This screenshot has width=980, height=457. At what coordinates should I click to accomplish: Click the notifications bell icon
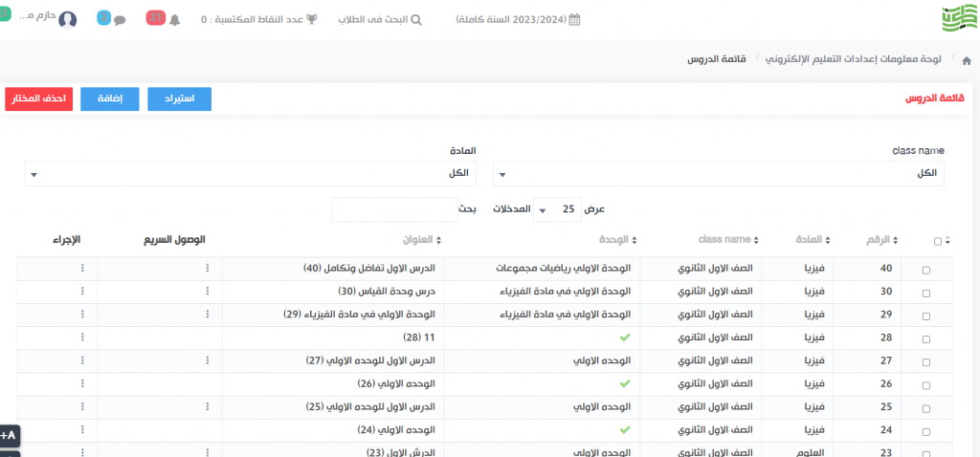[174, 20]
